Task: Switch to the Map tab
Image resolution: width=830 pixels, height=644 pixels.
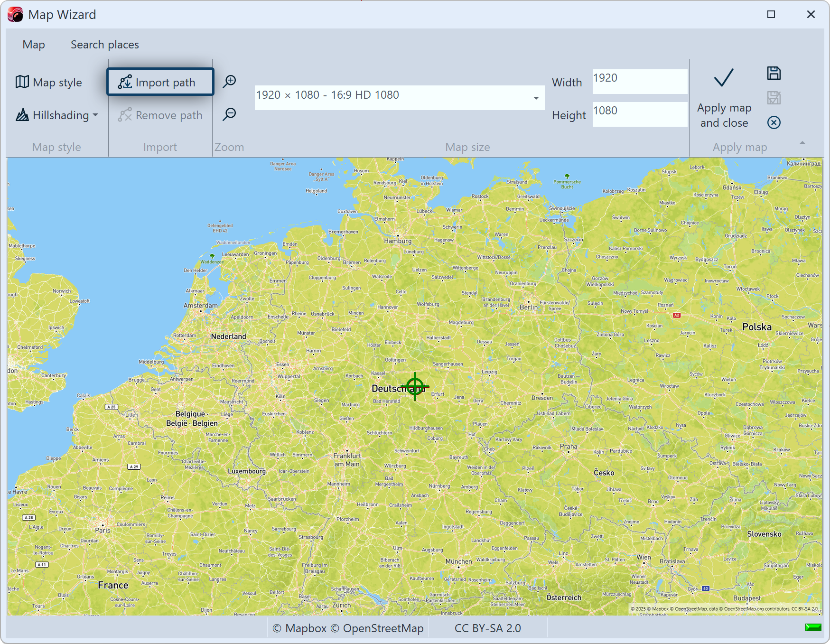Action: 34,45
